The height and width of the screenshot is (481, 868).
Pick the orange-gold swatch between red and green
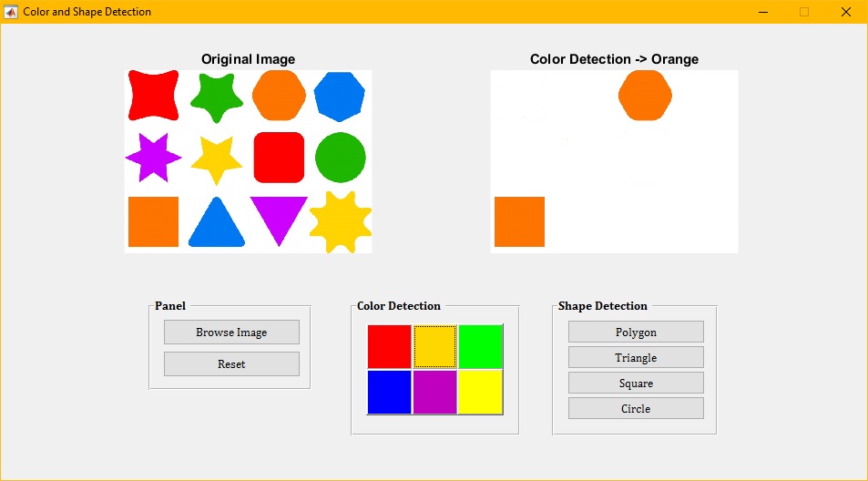[x=434, y=346]
